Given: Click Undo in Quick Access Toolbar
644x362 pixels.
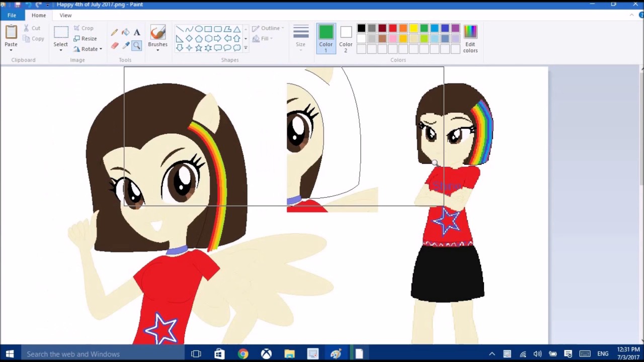Looking at the screenshot, I should [28, 5].
